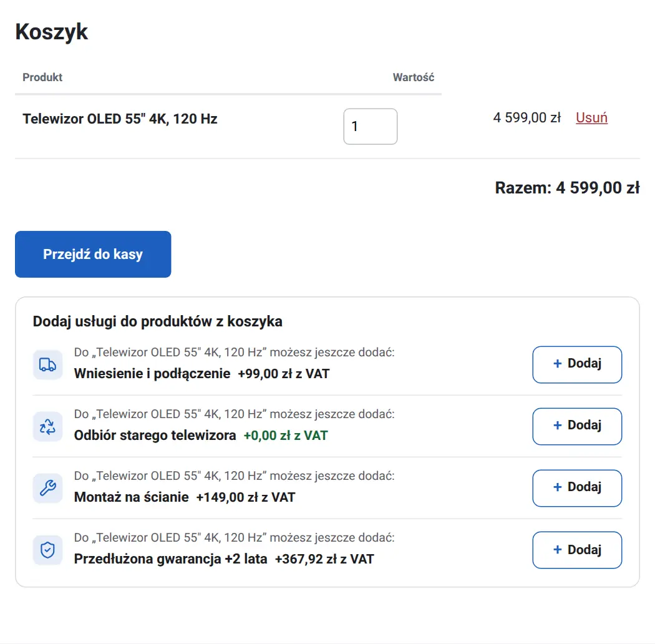The width and height of the screenshot is (655, 644).
Task: Click the heading Dodaj usługi do produktów z koszyka
Action: click(157, 321)
